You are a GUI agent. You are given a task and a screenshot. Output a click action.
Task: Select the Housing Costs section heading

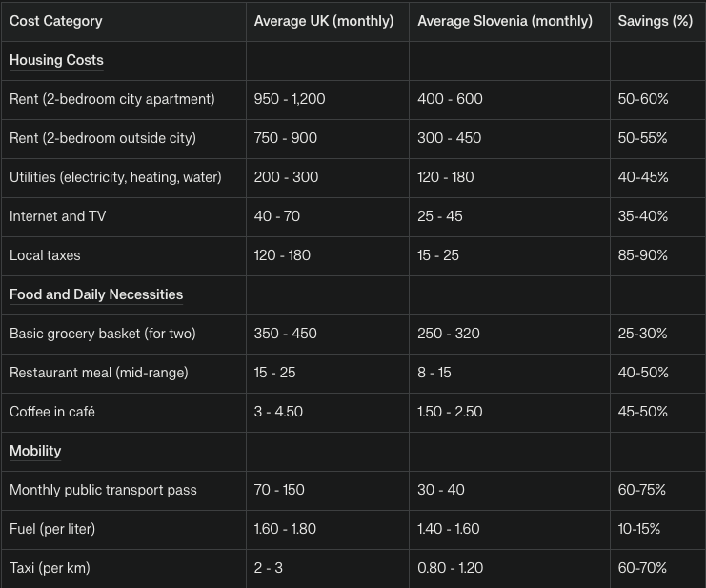coord(56,60)
